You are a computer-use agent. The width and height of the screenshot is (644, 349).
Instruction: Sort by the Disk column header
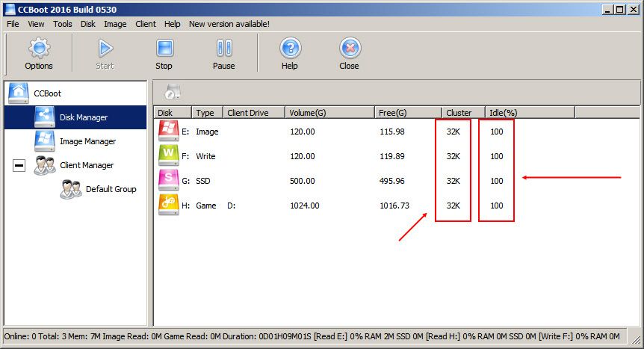(173, 112)
